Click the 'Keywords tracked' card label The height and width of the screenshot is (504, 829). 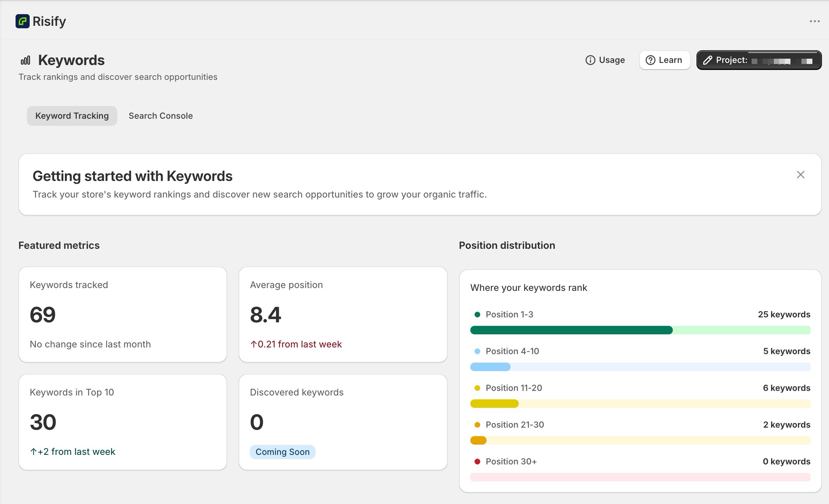click(69, 285)
